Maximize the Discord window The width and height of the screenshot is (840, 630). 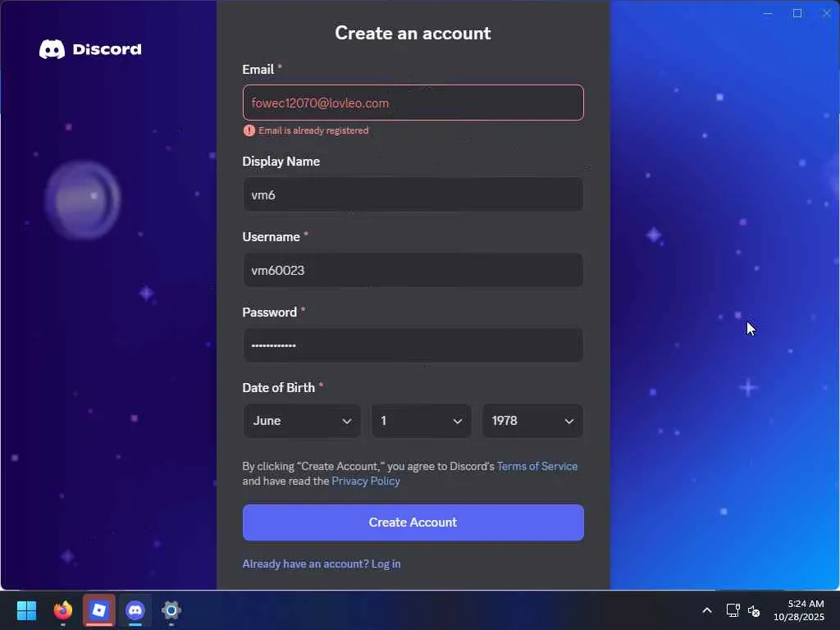click(x=797, y=13)
